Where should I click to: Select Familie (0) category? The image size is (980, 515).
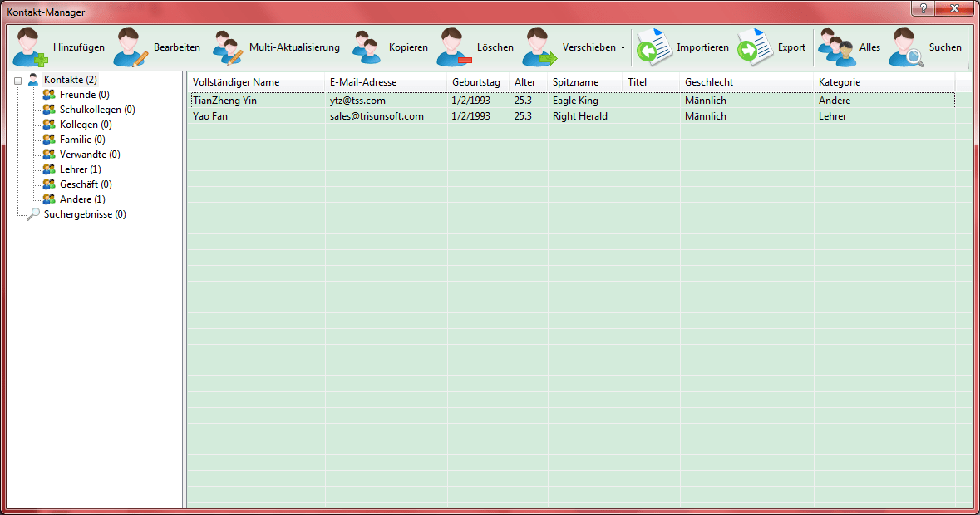point(82,140)
